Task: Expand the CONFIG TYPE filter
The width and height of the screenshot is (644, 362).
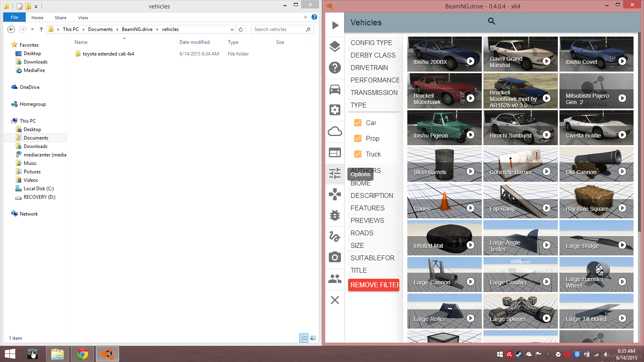Action: 374,43
